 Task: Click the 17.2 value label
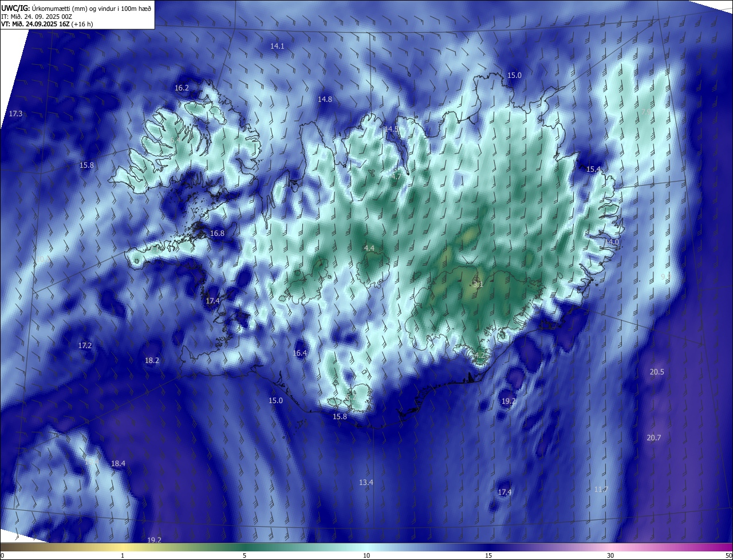85,346
